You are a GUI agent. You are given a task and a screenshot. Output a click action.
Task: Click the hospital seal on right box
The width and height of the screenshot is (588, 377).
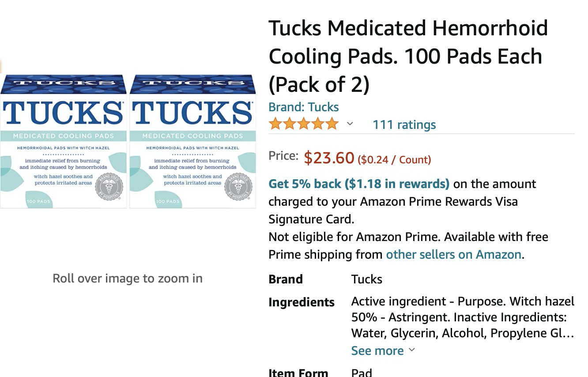click(x=238, y=188)
